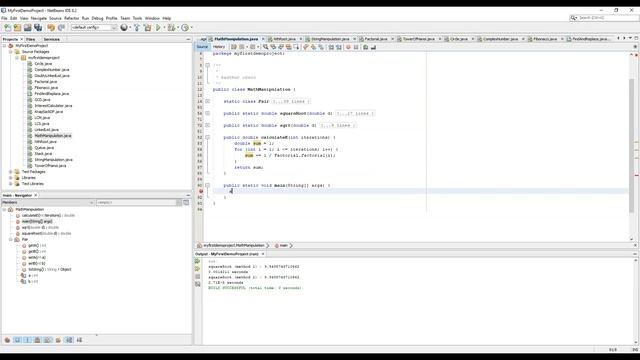This screenshot has width=640, height=360.
Task: Expand the Test Libraries node
Action: pos(11,184)
